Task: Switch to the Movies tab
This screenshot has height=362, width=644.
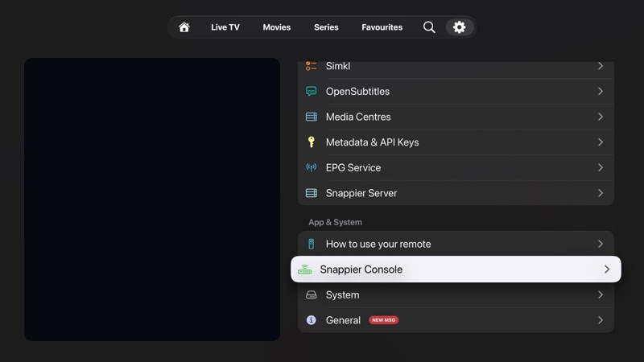Action: (276, 27)
